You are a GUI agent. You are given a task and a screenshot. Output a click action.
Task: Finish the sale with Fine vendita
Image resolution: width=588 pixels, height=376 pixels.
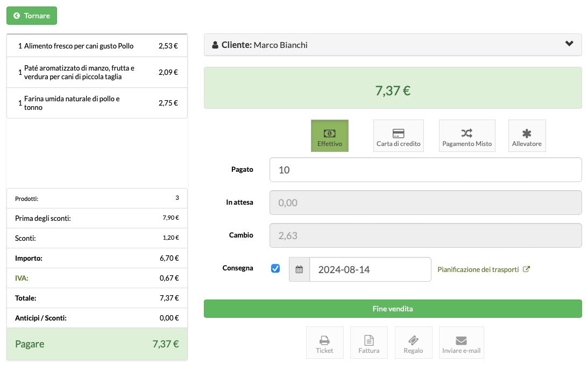(x=393, y=309)
